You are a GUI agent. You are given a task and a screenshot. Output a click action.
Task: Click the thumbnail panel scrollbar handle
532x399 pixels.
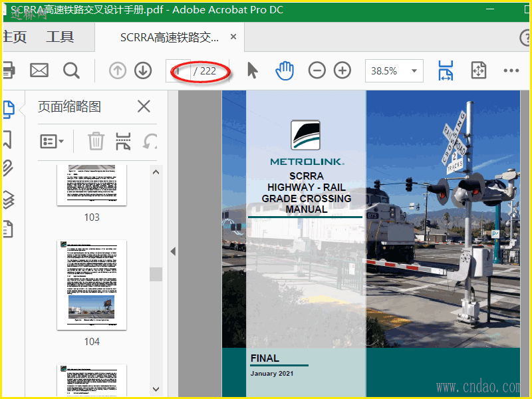pyautogui.click(x=156, y=274)
